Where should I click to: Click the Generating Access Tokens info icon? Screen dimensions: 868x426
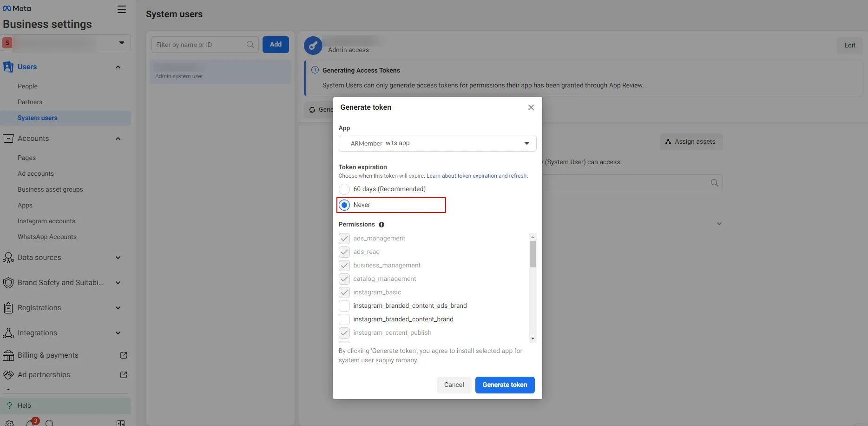(315, 70)
